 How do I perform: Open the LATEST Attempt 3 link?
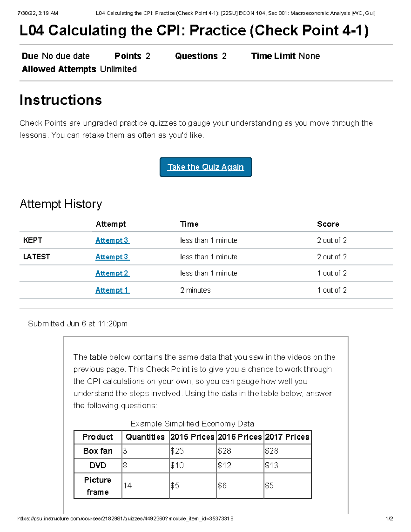click(112, 257)
